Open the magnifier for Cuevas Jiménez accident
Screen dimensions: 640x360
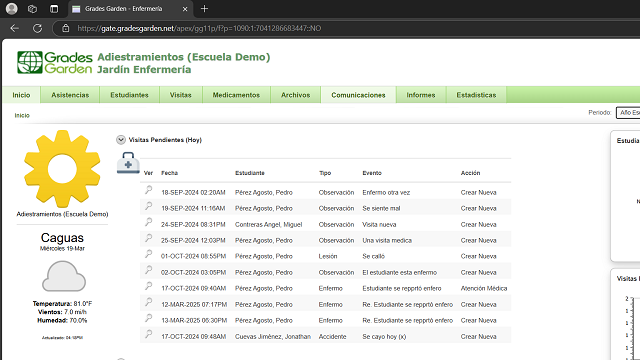(x=149, y=334)
